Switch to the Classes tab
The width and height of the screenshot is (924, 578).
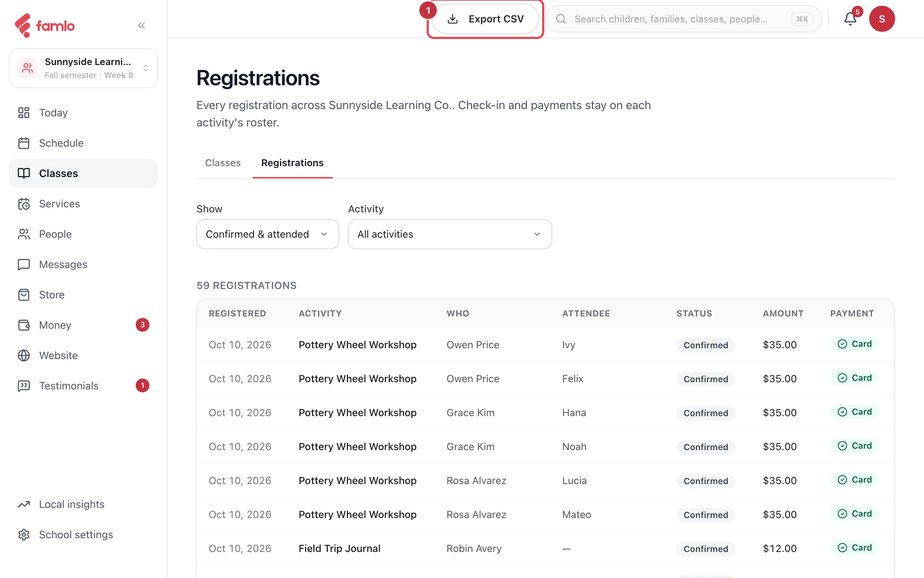pos(223,163)
